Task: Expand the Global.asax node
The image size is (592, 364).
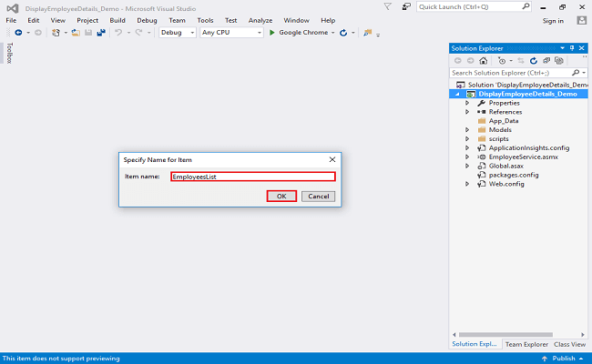Action: (x=467, y=166)
